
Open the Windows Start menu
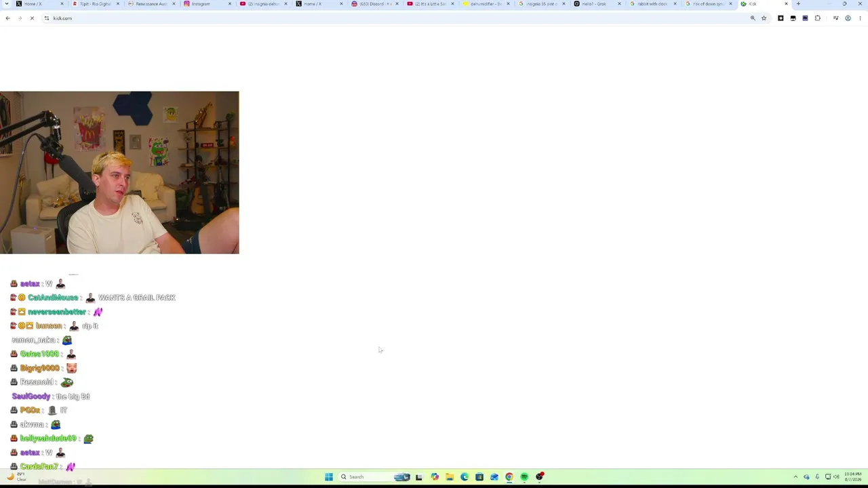point(329,477)
